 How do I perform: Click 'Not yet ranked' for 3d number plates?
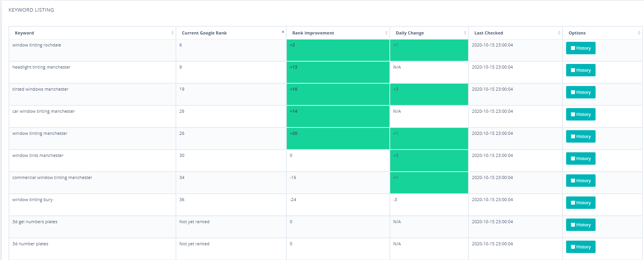194,244
